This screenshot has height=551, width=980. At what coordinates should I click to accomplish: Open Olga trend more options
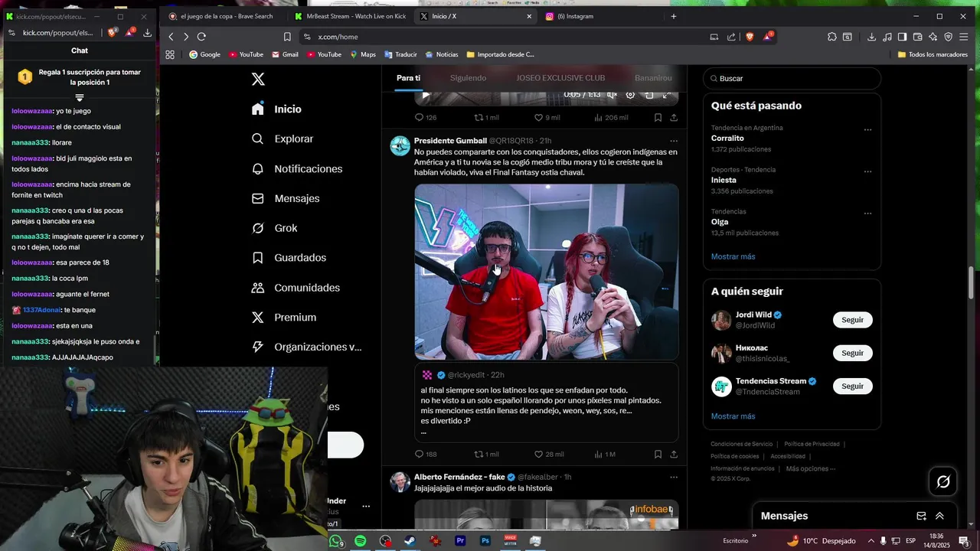pyautogui.click(x=867, y=214)
